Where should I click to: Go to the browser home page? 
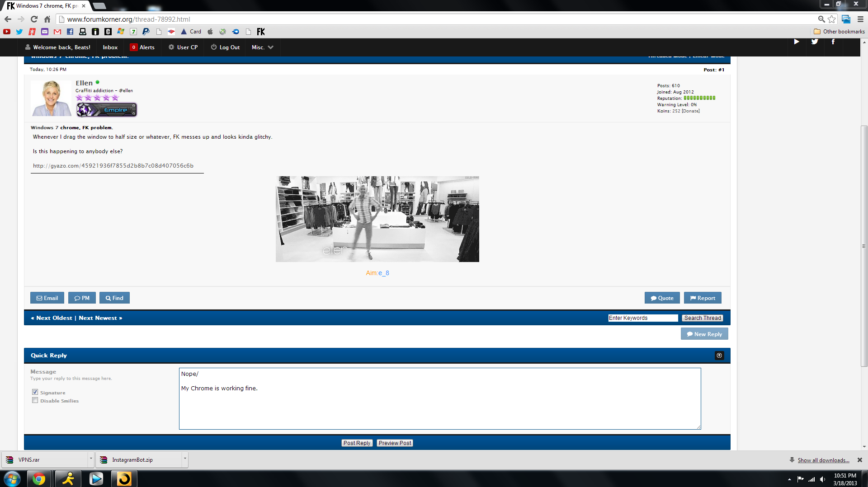coord(47,19)
